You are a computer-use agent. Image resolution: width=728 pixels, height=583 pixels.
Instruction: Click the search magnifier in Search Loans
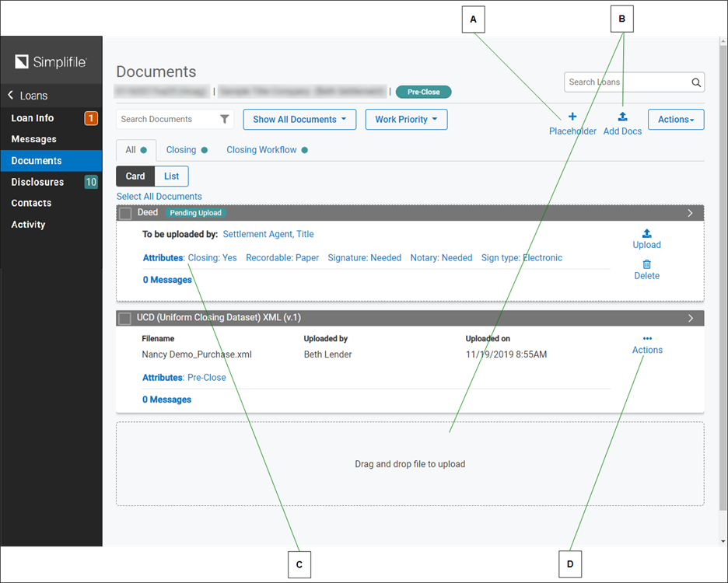click(696, 82)
